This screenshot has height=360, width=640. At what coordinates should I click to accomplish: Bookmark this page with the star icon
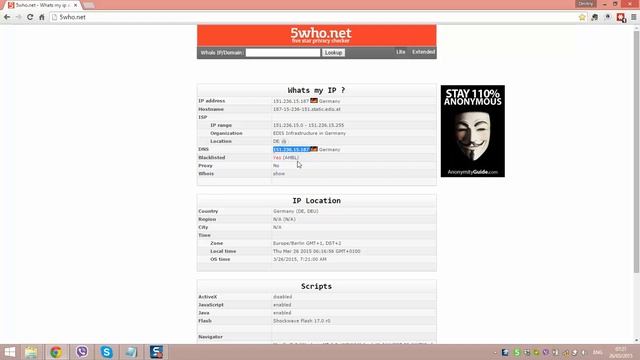[582, 17]
